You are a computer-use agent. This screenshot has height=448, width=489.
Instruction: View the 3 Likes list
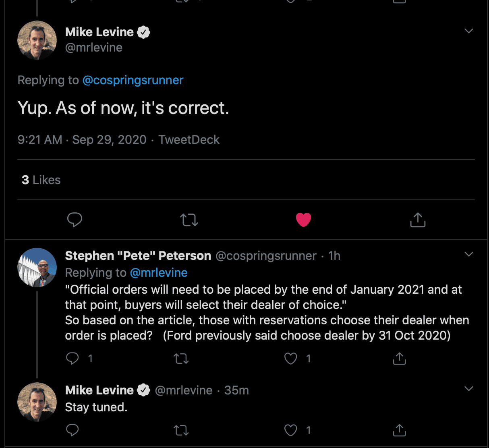pos(41,180)
